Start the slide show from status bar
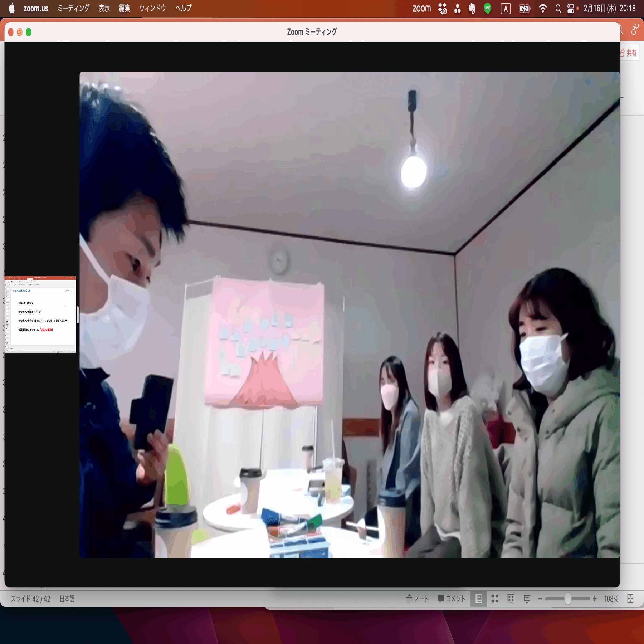 click(x=527, y=599)
